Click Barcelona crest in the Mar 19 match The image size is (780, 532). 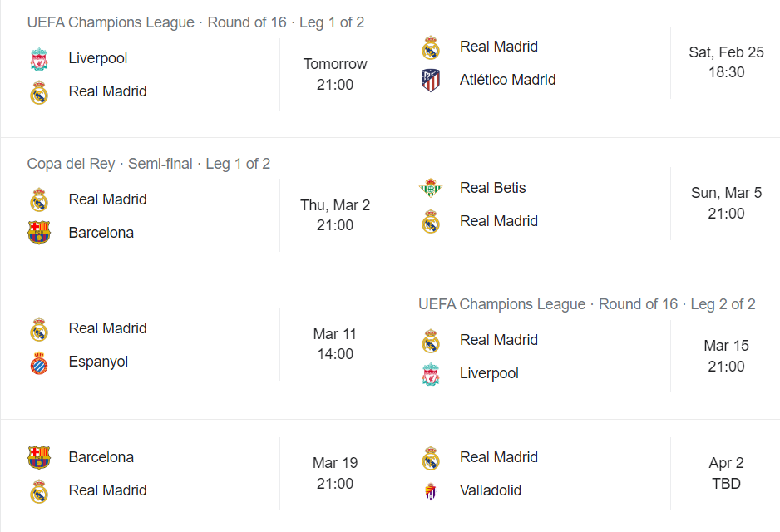[39, 457]
